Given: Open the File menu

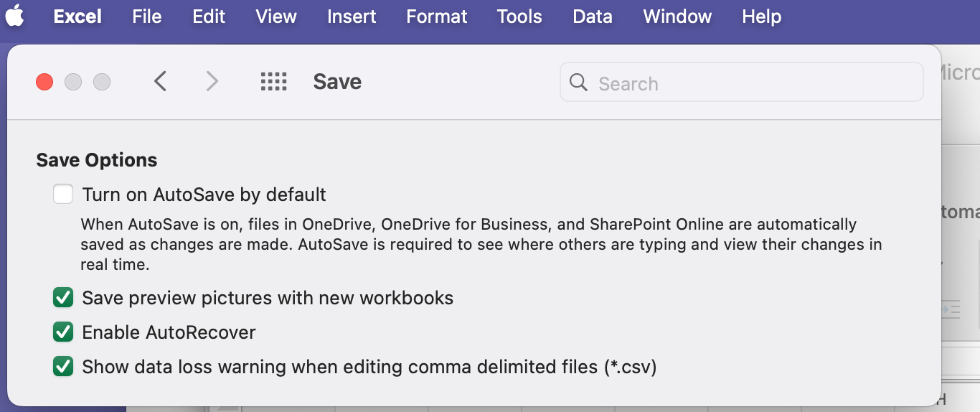Looking at the screenshot, I should tap(147, 16).
